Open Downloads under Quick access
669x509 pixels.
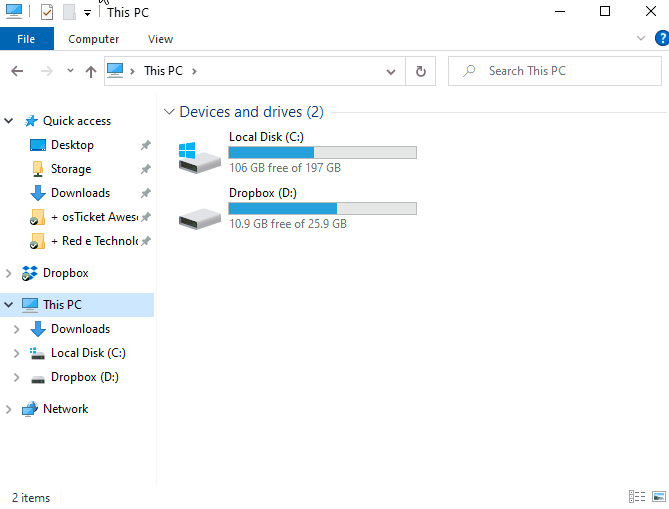coord(80,193)
